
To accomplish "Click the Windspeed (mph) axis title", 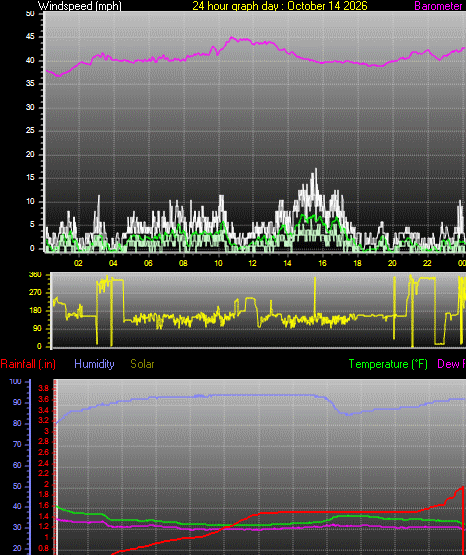I will [x=80, y=6].
